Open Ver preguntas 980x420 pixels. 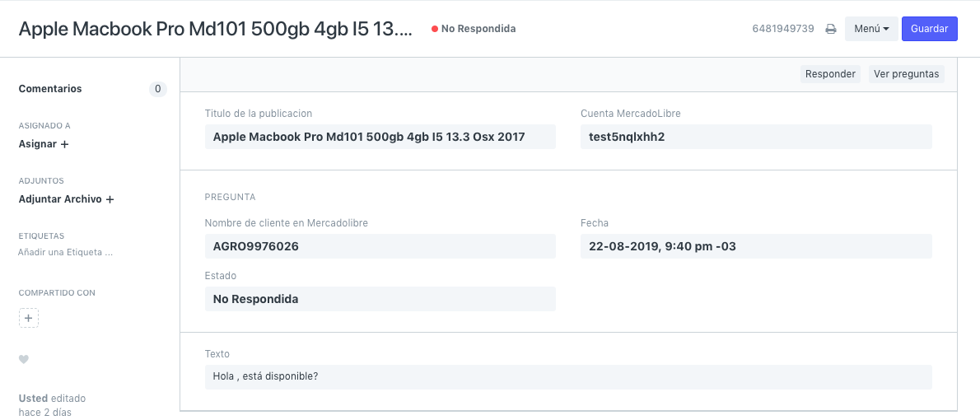click(906, 74)
